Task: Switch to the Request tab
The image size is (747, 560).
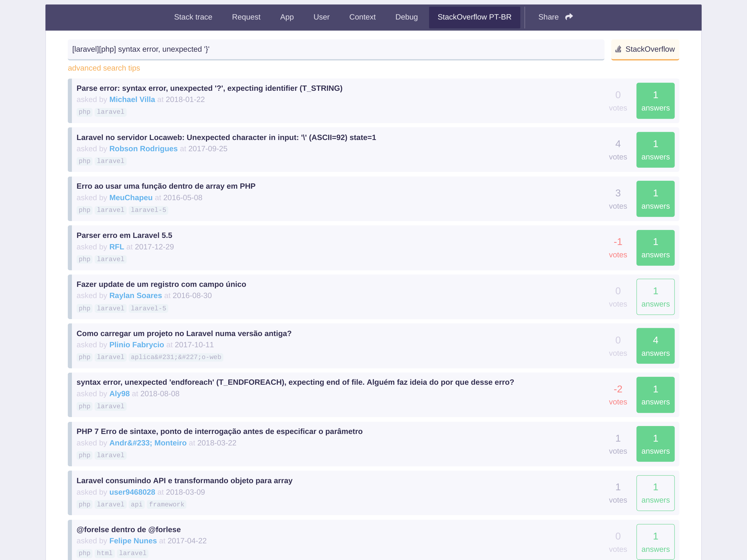Action: [x=246, y=17]
